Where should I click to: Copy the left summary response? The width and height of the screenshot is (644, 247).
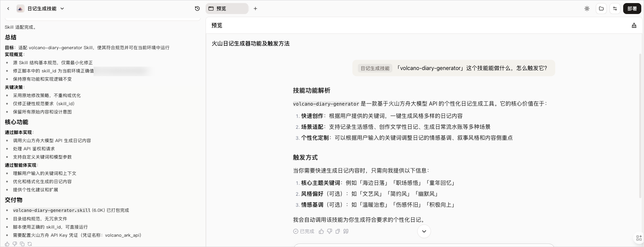(22, 244)
